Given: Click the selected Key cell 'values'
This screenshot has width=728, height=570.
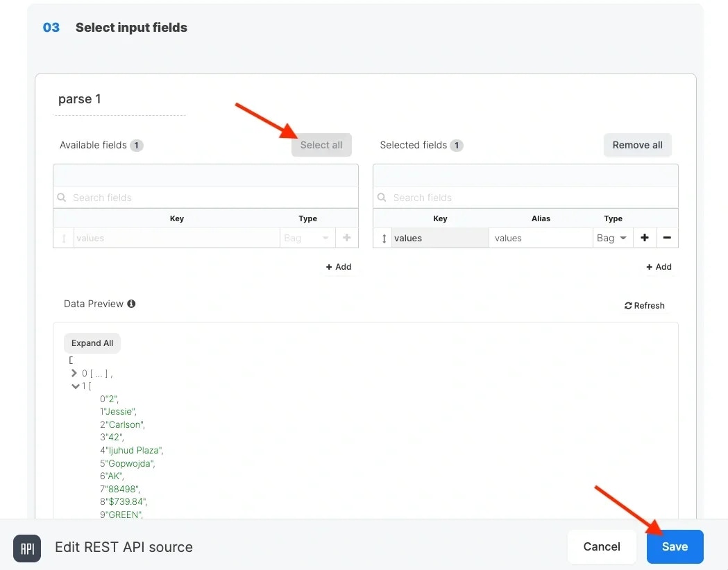Looking at the screenshot, I should pyautogui.click(x=440, y=238).
